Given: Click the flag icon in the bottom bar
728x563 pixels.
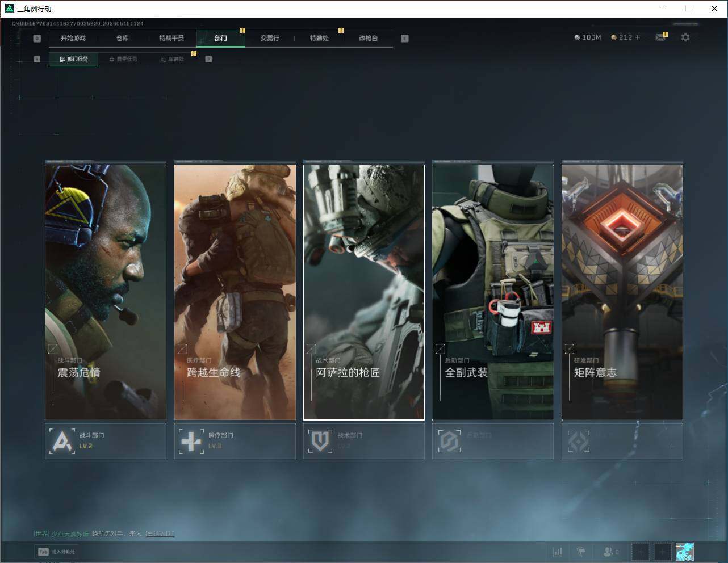Looking at the screenshot, I should click(x=581, y=552).
